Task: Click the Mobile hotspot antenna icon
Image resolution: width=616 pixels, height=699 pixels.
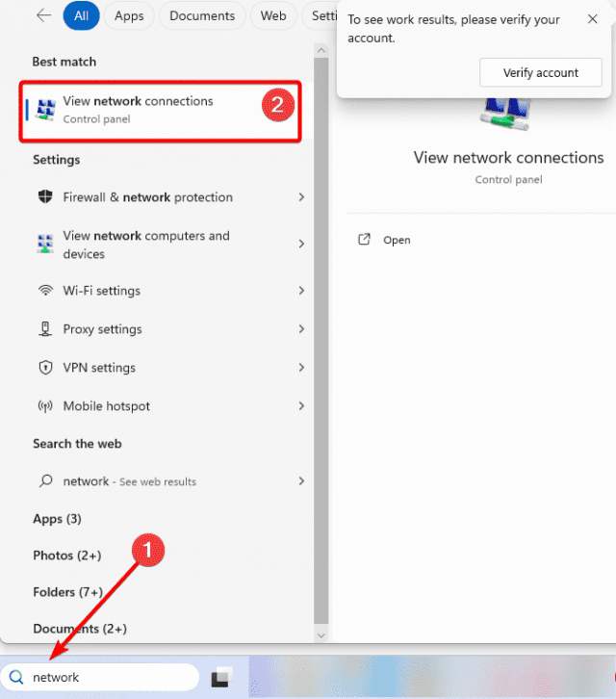Action: [45, 406]
